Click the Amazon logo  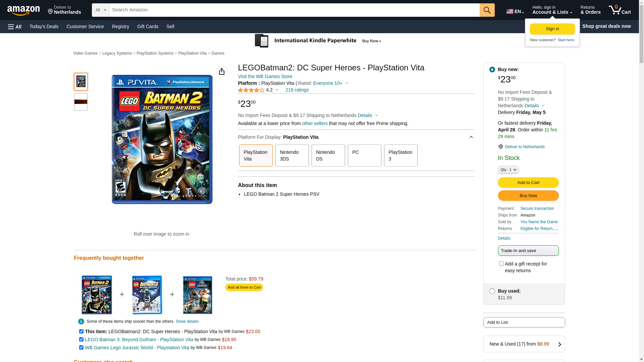pos(23,10)
